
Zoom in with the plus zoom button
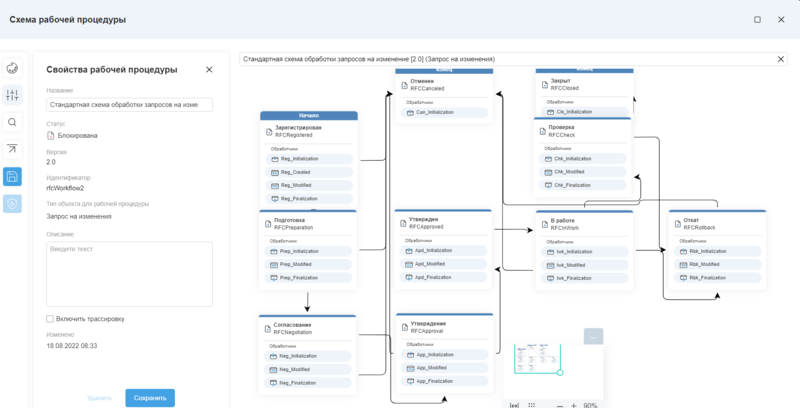[x=573, y=404]
